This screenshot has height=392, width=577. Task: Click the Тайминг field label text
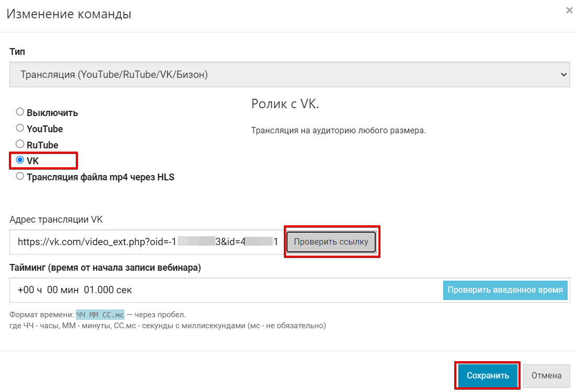[x=105, y=268]
